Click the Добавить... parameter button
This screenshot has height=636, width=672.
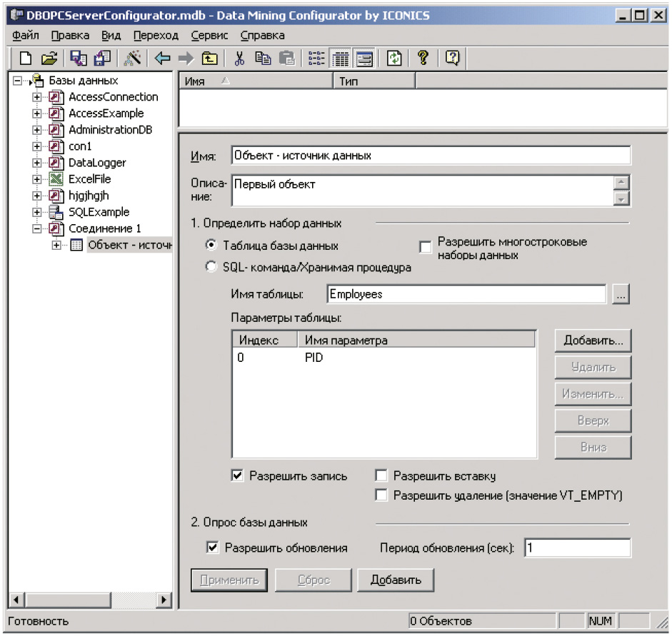[x=593, y=340]
